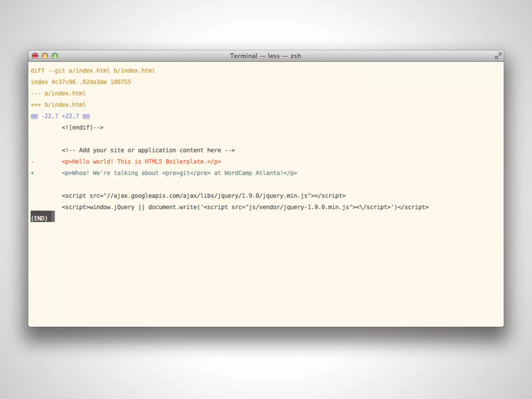The image size is (532, 399).
Task: Click the "@@ -22,7 +22,7 @@" hunk header
Action: pos(60,116)
